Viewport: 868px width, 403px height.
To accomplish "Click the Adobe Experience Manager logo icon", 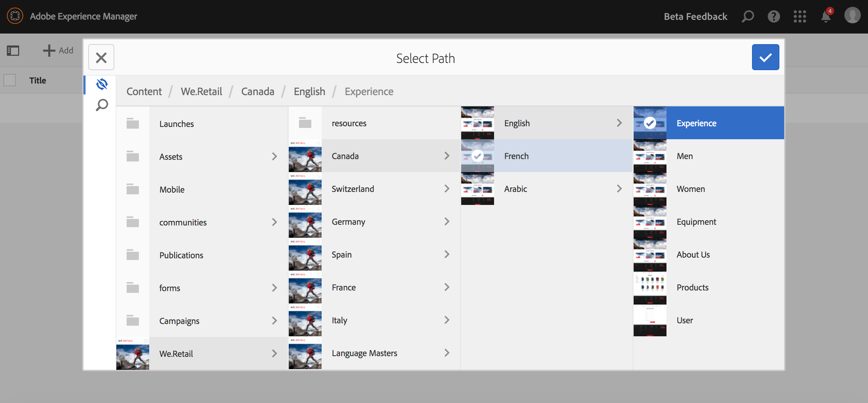I will [15, 16].
